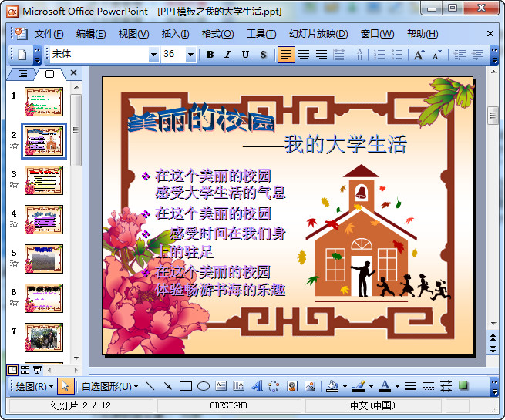Toggle Align Left alignment
505x420 pixels.
click(286, 55)
